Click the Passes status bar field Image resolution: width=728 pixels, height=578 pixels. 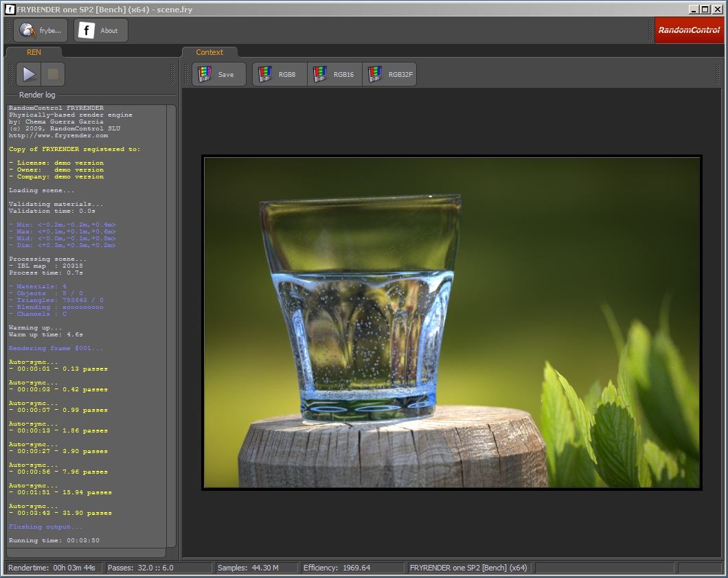pos(159,568)
